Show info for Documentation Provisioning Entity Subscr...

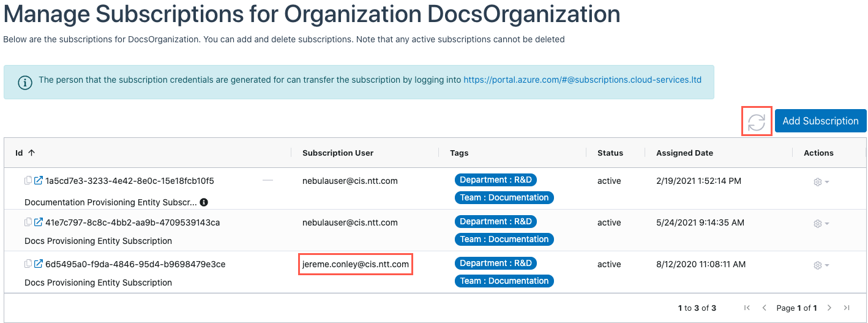tap(204, 202)
